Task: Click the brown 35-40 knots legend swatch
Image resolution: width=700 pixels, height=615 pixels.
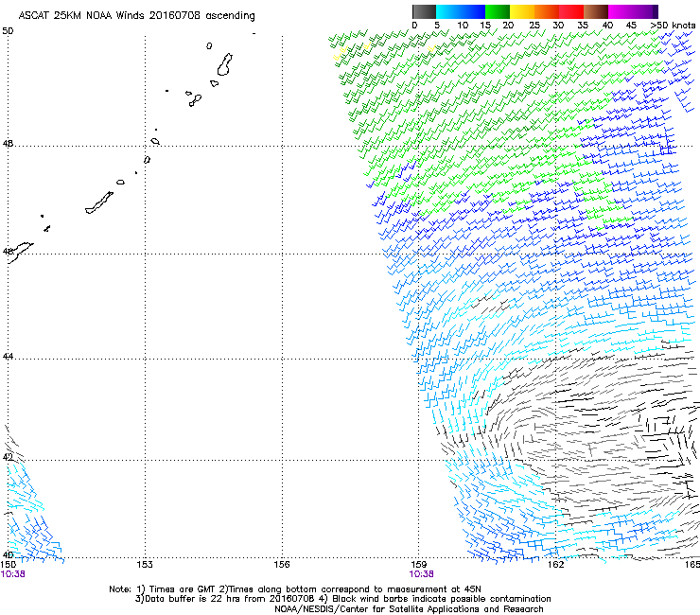Action: pos(596,11)
